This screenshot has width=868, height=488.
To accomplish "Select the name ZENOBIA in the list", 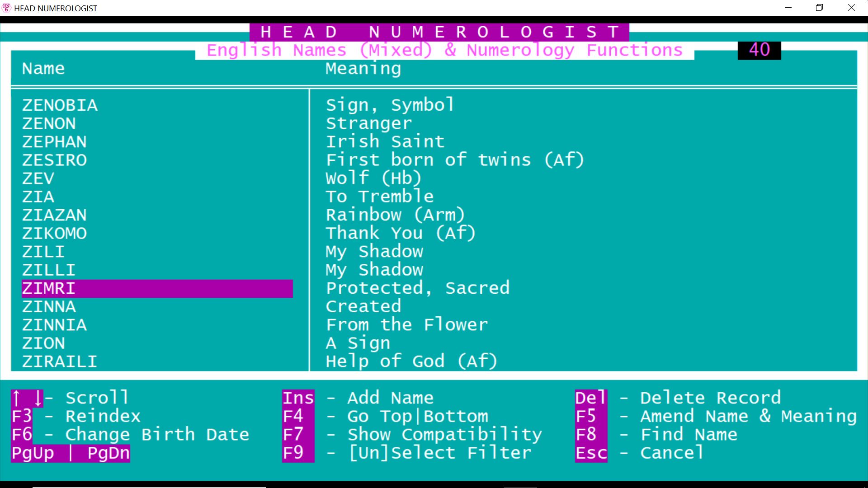I will coord(60,105).
